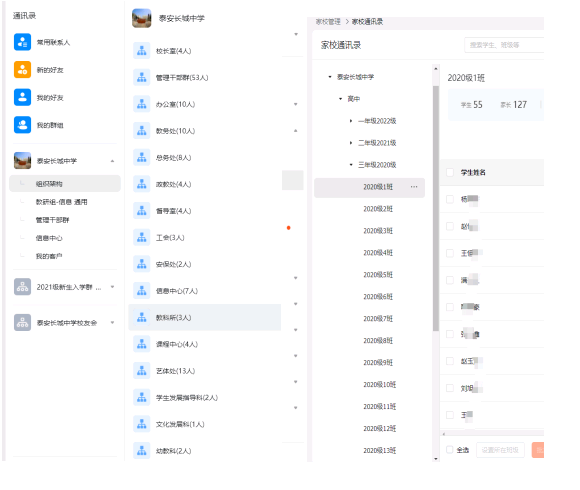
Task: Select class 2020级13班 in the tree
Action: click(x=380, y=450)
